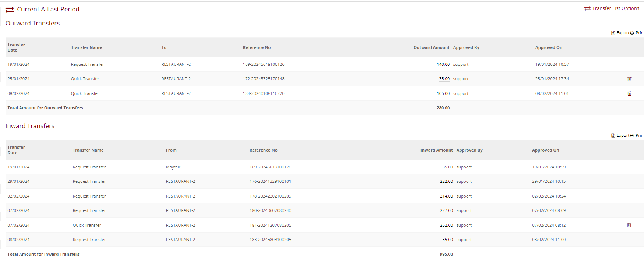Viewport: 644px width, 259px height.
Task: Delete the 25/01/2024 outward Quick Transfer
Action: (x=629, y=79)
